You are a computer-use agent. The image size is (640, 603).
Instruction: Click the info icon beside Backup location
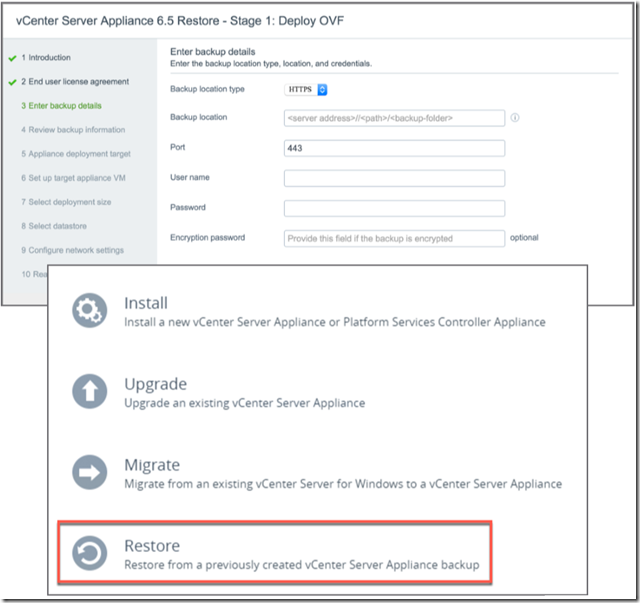[515, 118]
